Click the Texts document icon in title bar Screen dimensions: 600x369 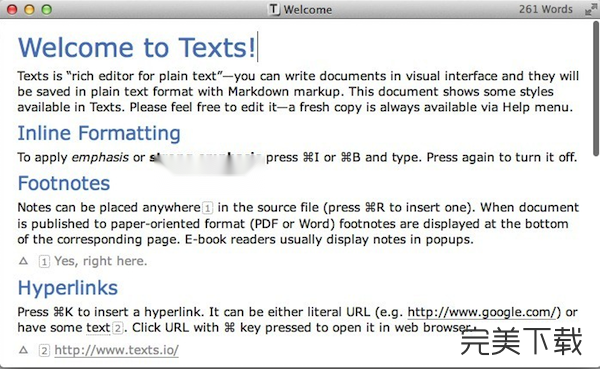click(274, 9)
